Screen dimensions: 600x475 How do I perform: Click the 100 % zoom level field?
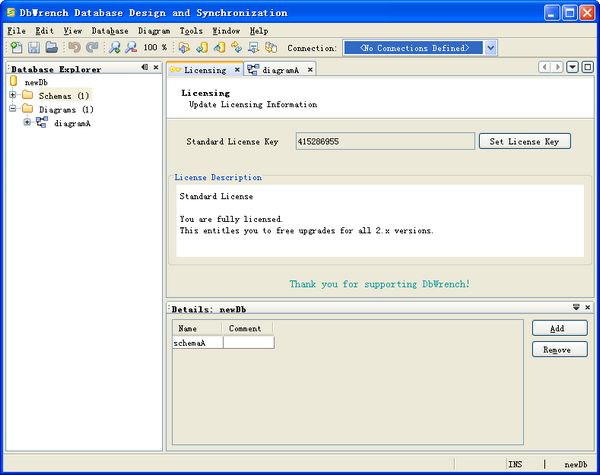tap(155, 47)
